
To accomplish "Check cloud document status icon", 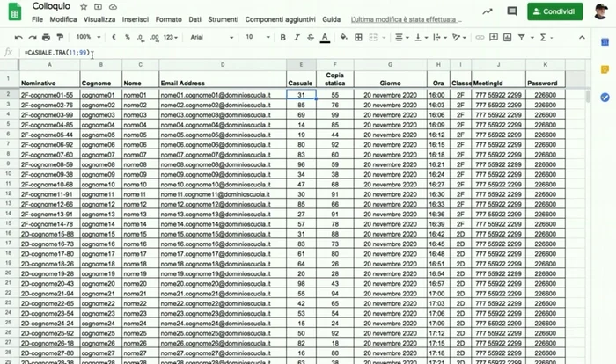I will coord(113,7).
